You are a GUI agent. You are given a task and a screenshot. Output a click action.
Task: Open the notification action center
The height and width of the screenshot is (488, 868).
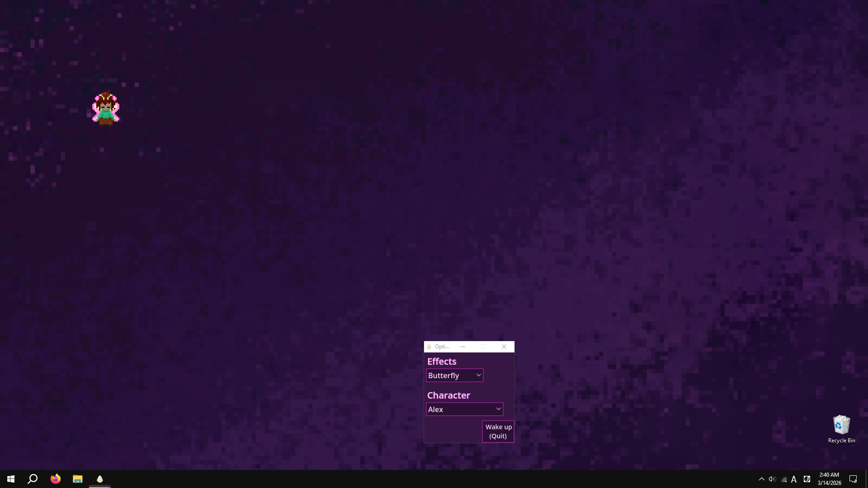click(853, 479)
